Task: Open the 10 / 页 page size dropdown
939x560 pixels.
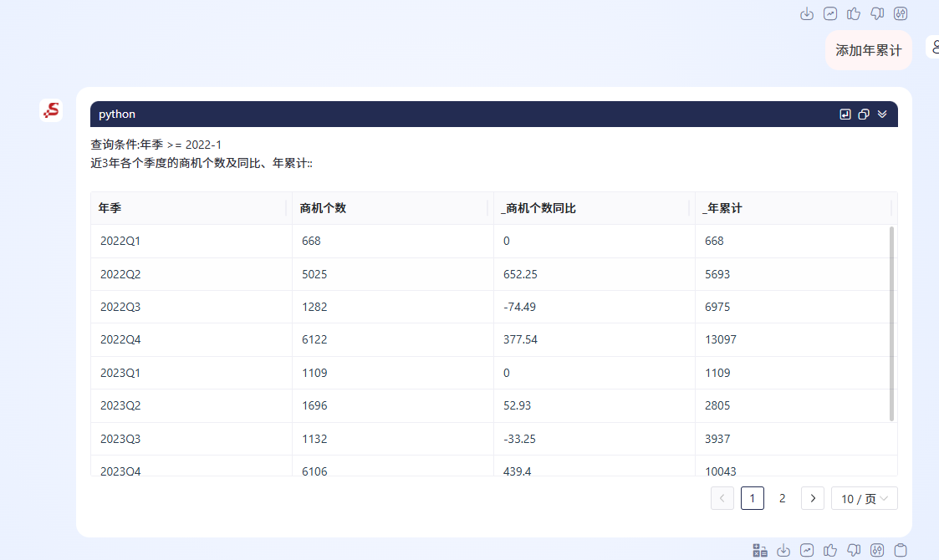Action: pyautogui.click(x=864, y=498)
